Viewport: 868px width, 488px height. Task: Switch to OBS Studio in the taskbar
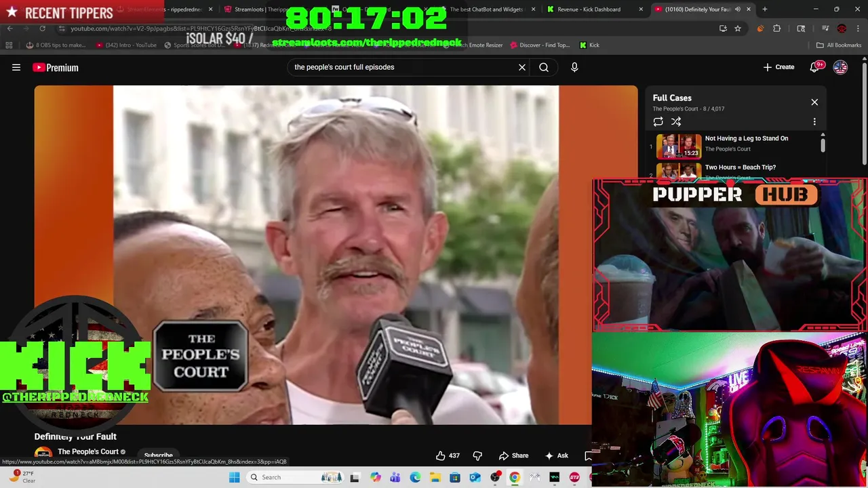[x=495, y=477]
